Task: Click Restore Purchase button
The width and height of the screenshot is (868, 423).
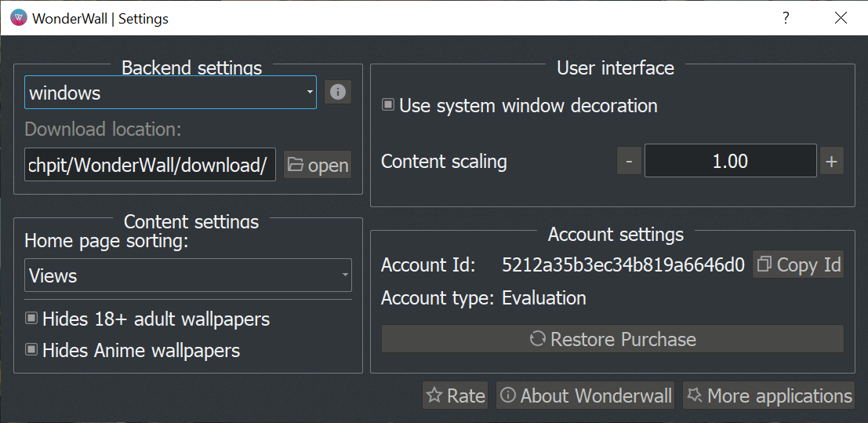Action: [x=612, y=339]
